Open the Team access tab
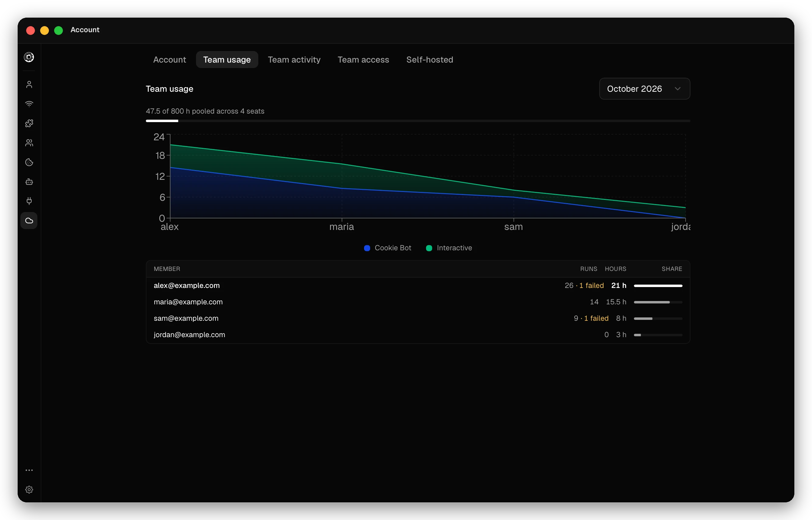This screenshot has height=520, width=812. 363,60
